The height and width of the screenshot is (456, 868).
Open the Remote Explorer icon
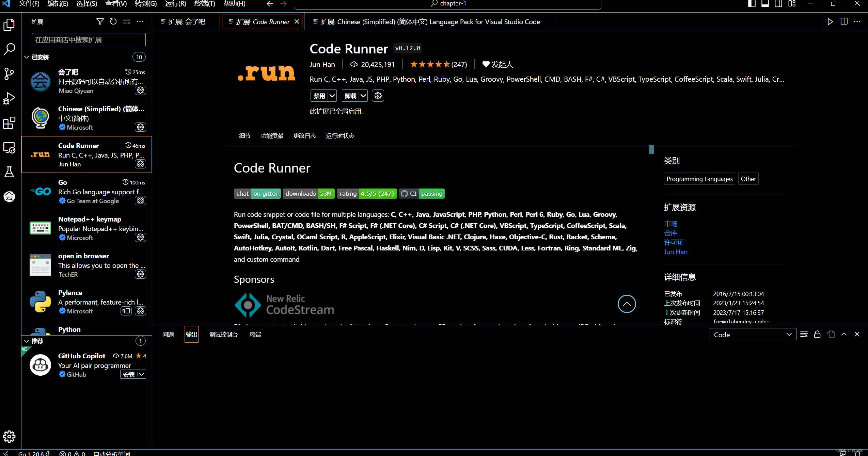point(9,148)
